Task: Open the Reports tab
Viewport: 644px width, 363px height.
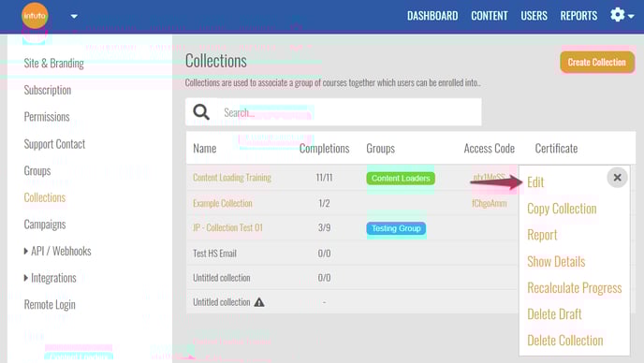Action: point(578,16)
